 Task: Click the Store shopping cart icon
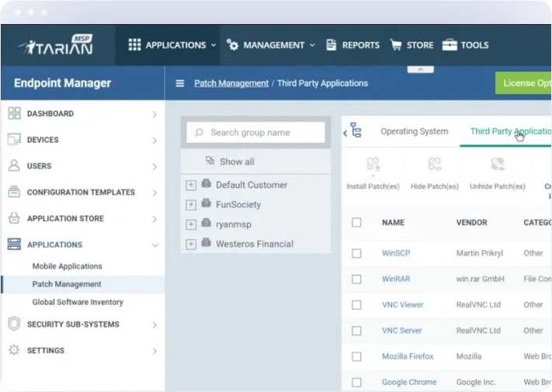(396, 45)
